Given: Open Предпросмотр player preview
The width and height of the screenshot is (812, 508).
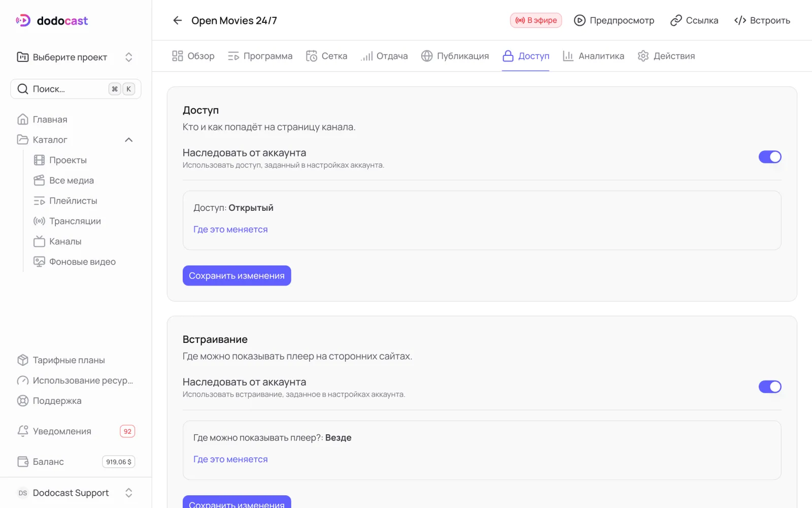Looking at the screenshot, I should (x=614, y=20).
